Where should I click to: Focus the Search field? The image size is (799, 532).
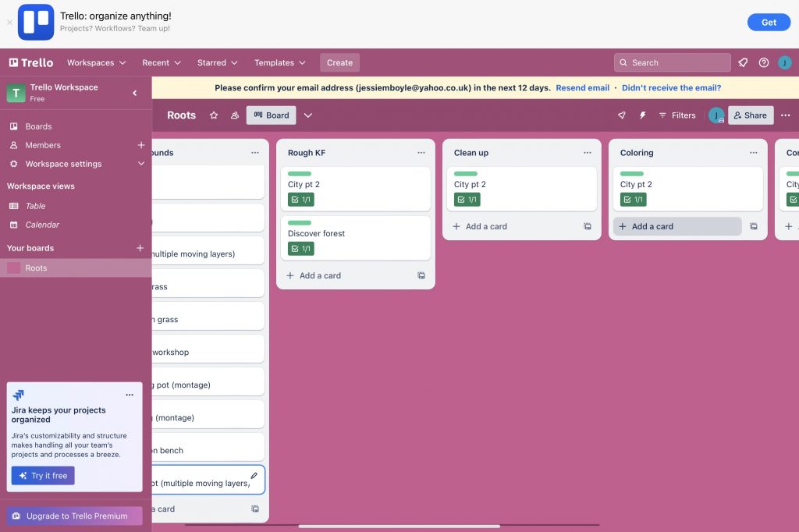point(672,62)
